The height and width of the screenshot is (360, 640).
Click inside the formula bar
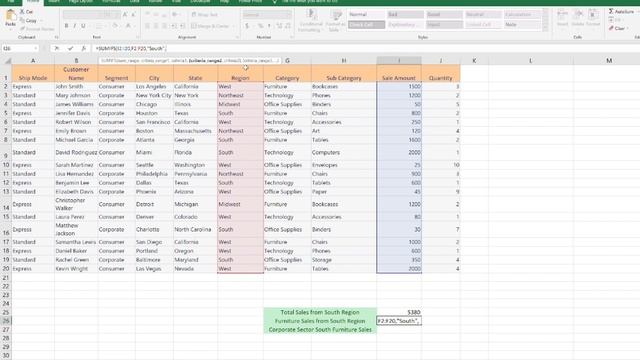365,48
